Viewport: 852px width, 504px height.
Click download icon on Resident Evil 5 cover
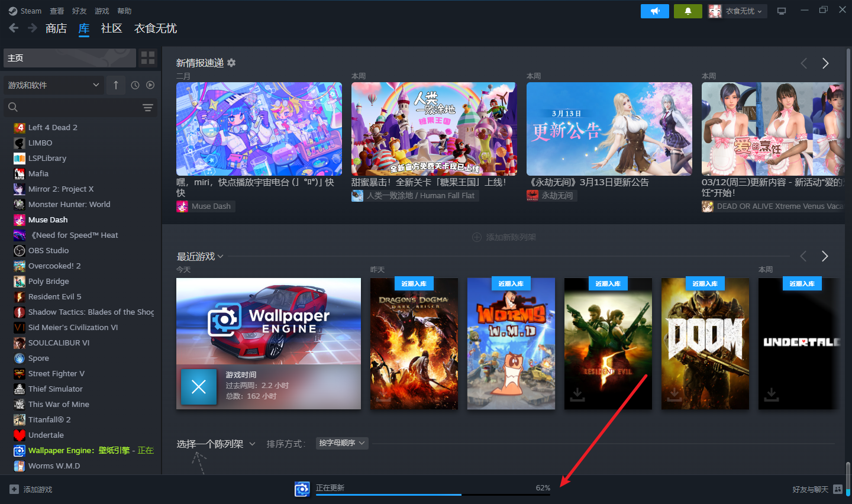point(577,394)
